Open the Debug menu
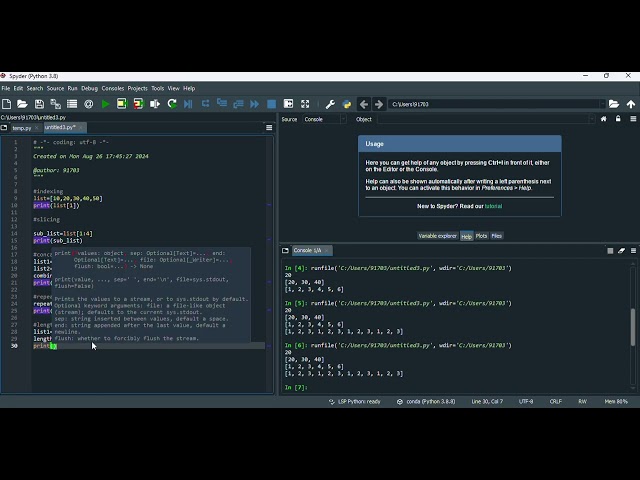 point(89,88)
